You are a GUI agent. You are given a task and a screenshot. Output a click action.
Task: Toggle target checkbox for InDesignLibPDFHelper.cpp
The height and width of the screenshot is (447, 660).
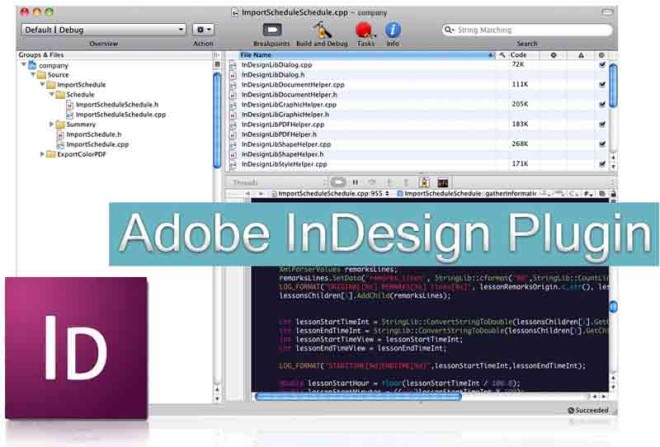(x=602, y=124)
